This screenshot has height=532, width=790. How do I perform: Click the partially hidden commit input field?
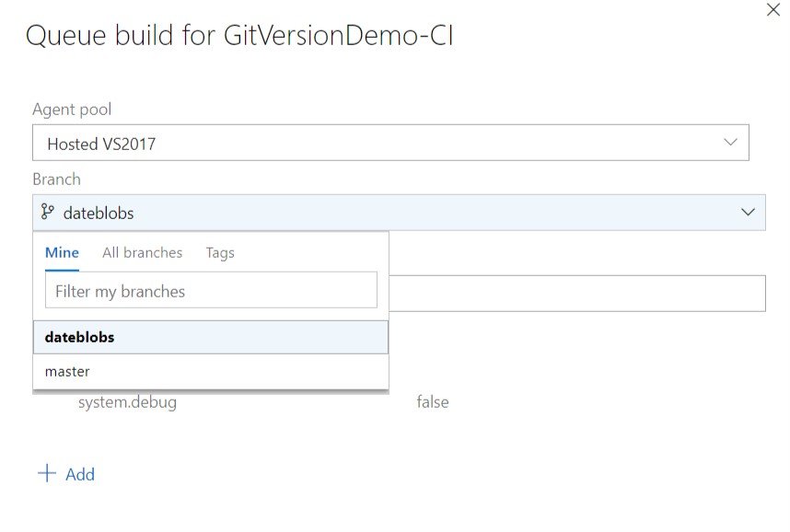[577, 294]
